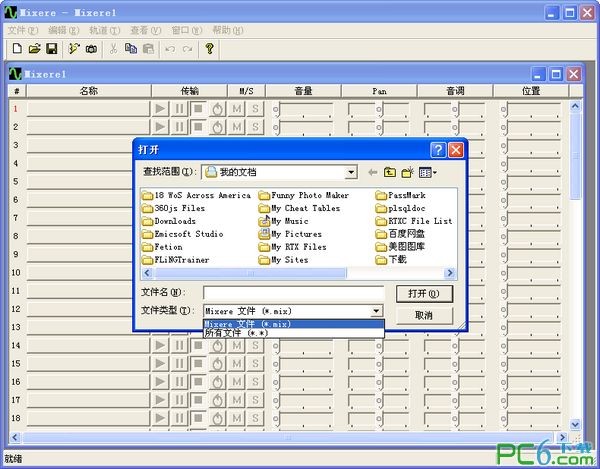Adjust track 1 Pan slider
600x469 pixels.
point(379,109)
